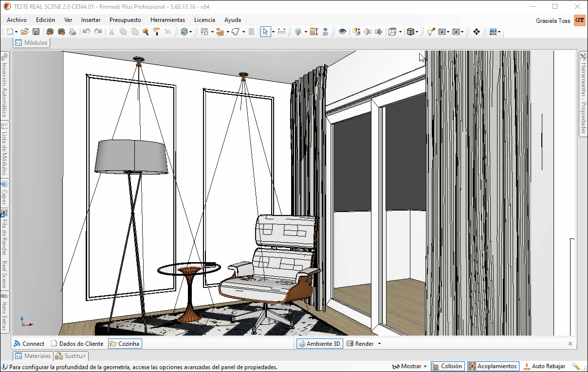The width and height of the screenshot is (588, 372).
Task: Toggle the Colisión option
Action: (x=447, y=366)
